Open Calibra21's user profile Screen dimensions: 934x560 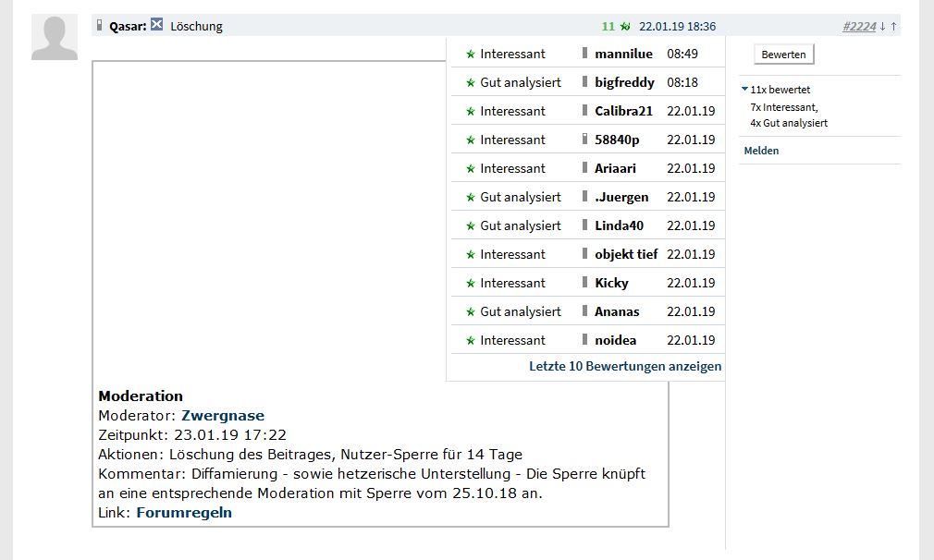pos(623,111)
